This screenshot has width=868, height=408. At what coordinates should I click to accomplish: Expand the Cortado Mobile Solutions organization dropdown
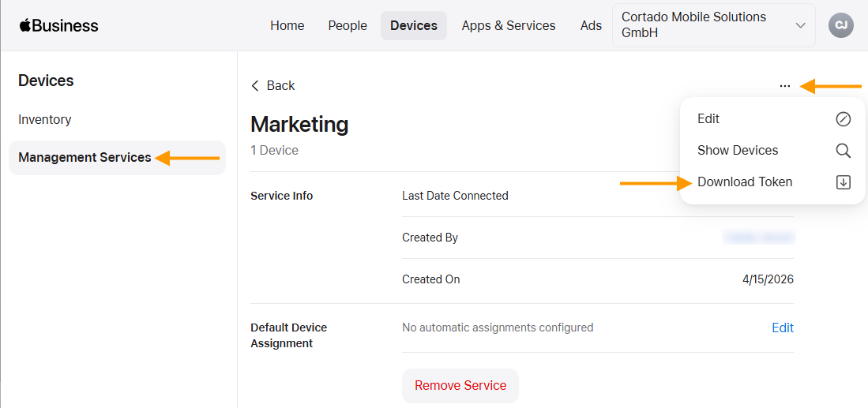click(x=713, y=25)
